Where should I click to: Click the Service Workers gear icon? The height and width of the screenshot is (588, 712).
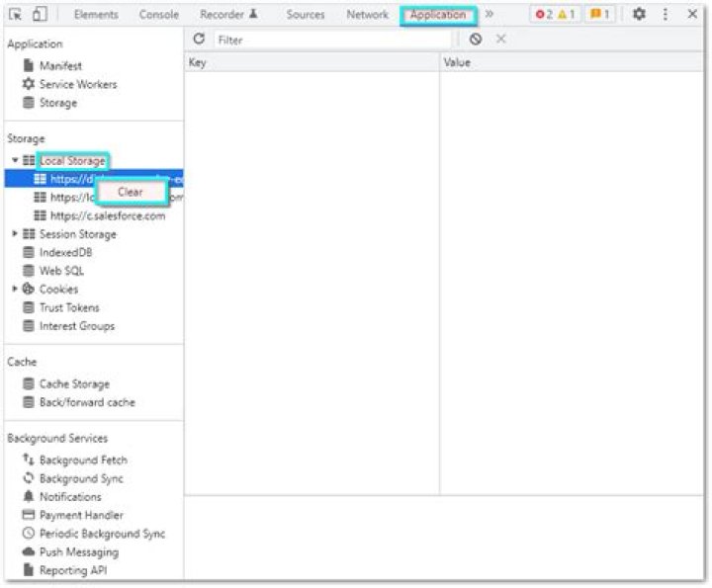tap(29, 84)
